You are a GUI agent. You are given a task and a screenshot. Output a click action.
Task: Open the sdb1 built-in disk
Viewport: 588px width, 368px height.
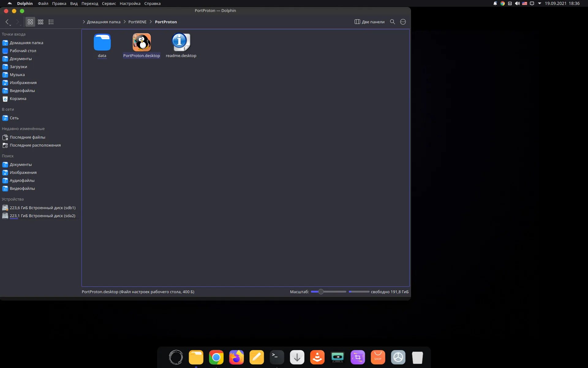(x=42, y=208)
